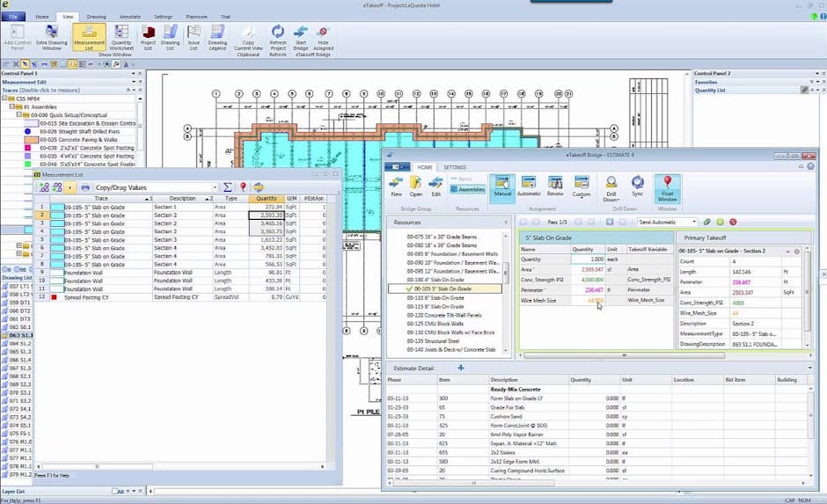
Task: Click Hide Assigned in eTakeoff Bridge group
Action: pyautogui.click(x=323, y=38)
